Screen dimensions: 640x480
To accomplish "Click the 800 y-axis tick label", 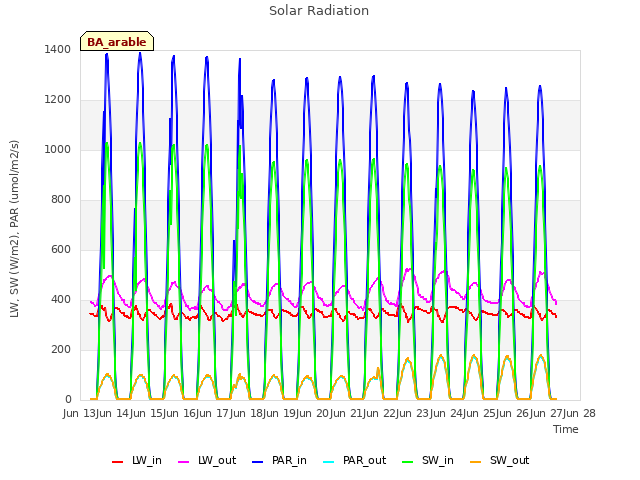I will [x=61, y=200].
